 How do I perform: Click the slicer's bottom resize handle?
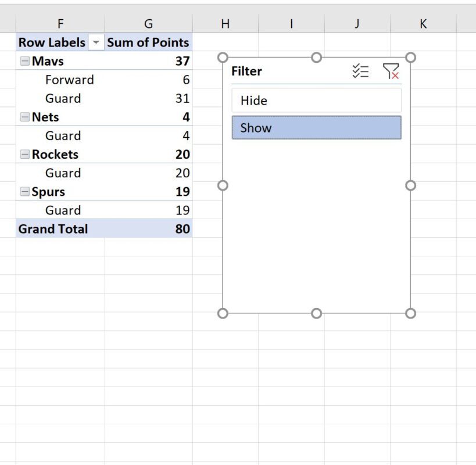click(x=316, y=313)
